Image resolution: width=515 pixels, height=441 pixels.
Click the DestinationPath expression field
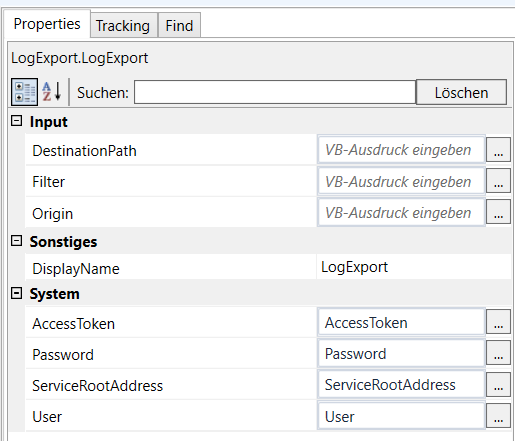(x=401, y=150)
